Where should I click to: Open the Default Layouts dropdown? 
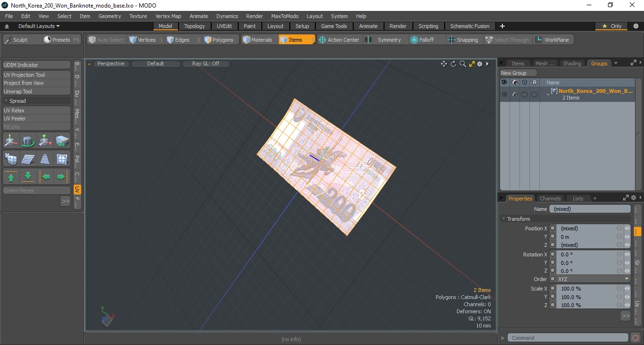point(39,26)
